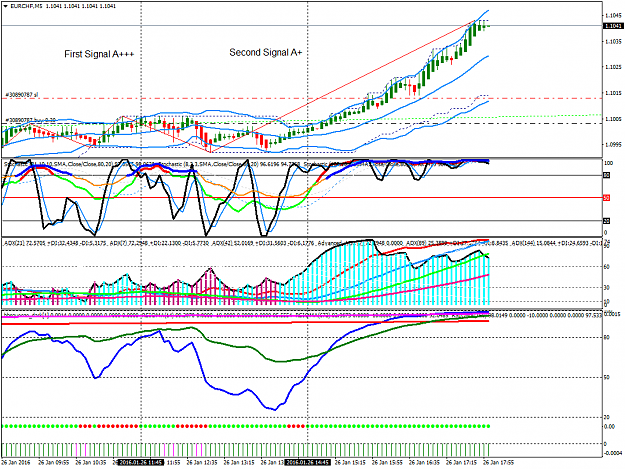The image size is (625, 469).
Task: Click the '26 Jan 17:55' time axis label
Action: [498, 463]
